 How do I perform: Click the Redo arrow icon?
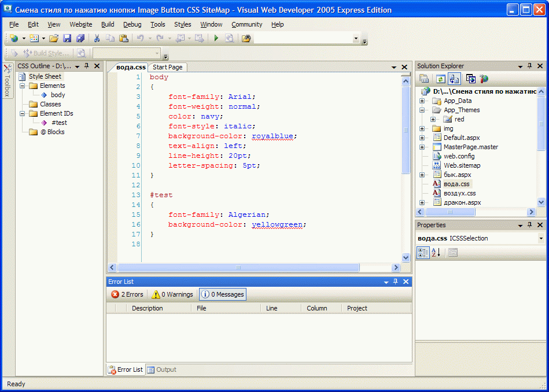[160, 38]
